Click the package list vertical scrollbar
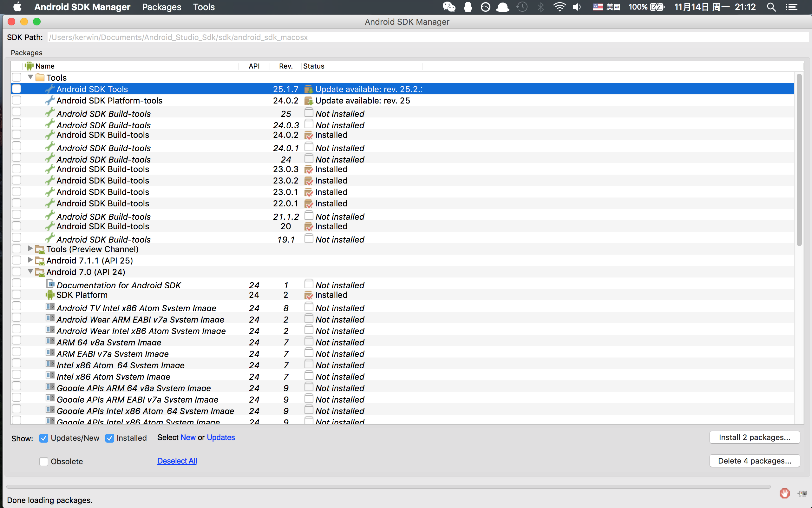The width and height of the screenshot is (812, 508). click(799, 160)
